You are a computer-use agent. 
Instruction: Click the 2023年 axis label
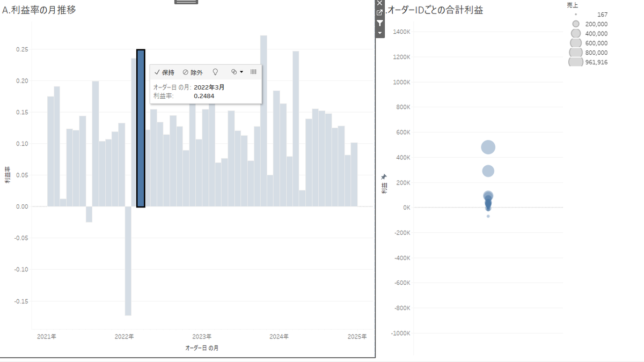(202, 337)
